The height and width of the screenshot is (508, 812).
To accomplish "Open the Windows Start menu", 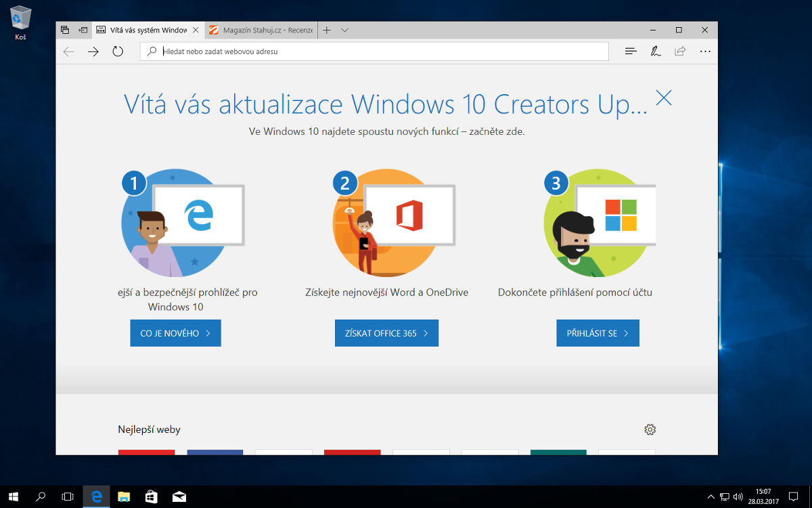I will click(14, 496).
